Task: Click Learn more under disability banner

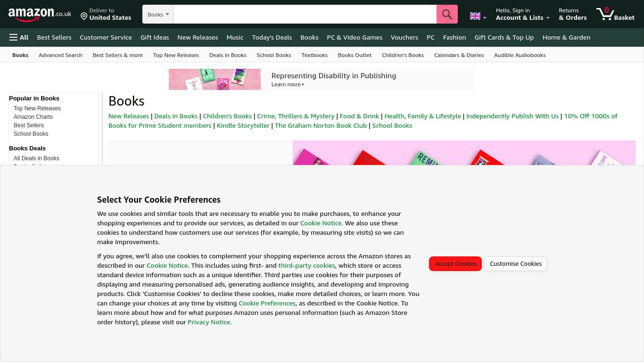Action: pyautogui.click(x=288, y=84)
